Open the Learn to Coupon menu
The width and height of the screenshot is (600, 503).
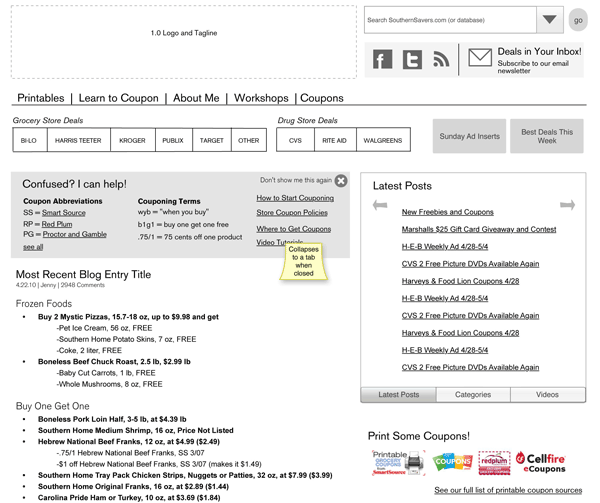(118, 98)
